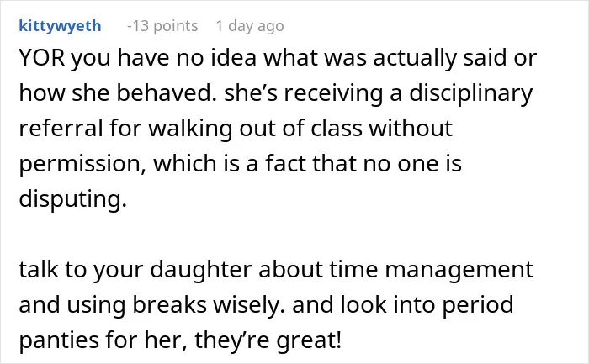Open the kittywyeth user profile link

(60, 26)
